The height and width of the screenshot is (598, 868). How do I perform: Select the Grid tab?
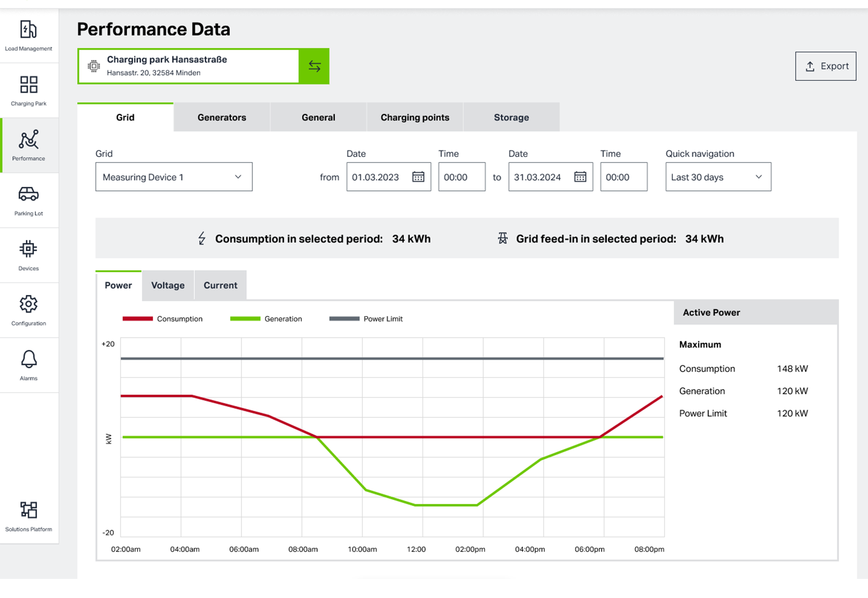pyautogui.click(x=125, y=117)
